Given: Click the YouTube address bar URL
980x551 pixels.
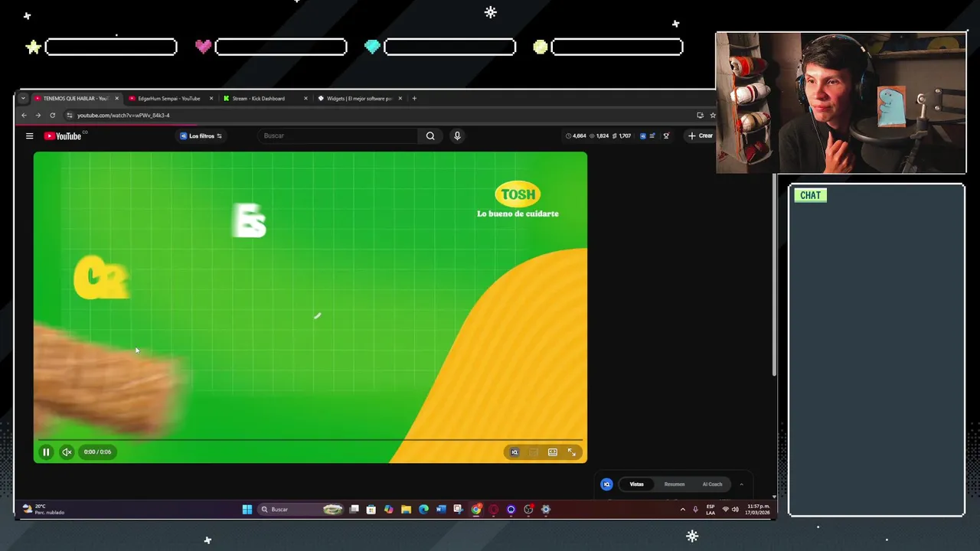Looking at the screenshot, I should click(123, 116).
